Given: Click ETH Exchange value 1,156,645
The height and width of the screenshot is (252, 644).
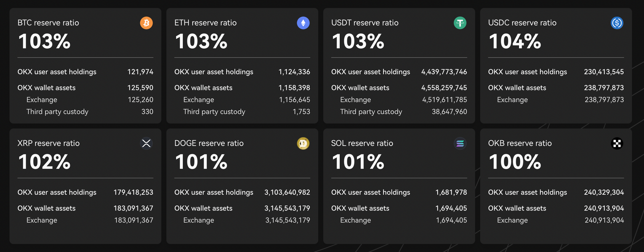Looking at the screenshot, I should (x=295, y=100).
